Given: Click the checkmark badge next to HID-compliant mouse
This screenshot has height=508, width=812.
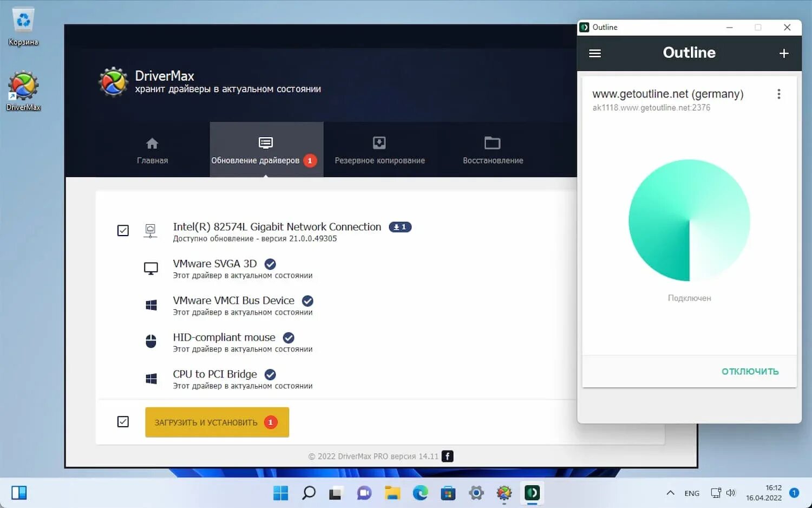Looking at the screenshot, I should pyautogui.click(x=289, y=337).
